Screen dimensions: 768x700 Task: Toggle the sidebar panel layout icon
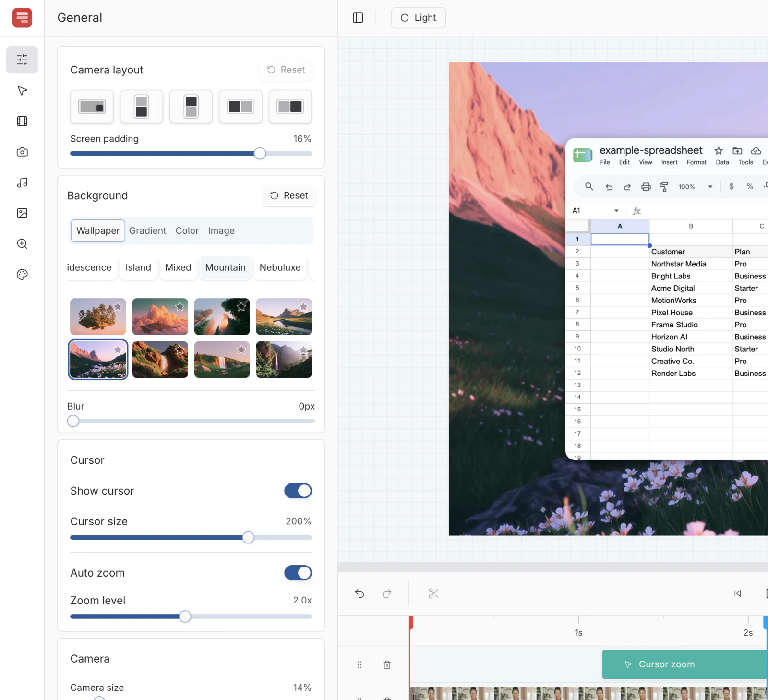tap(358, 18)
